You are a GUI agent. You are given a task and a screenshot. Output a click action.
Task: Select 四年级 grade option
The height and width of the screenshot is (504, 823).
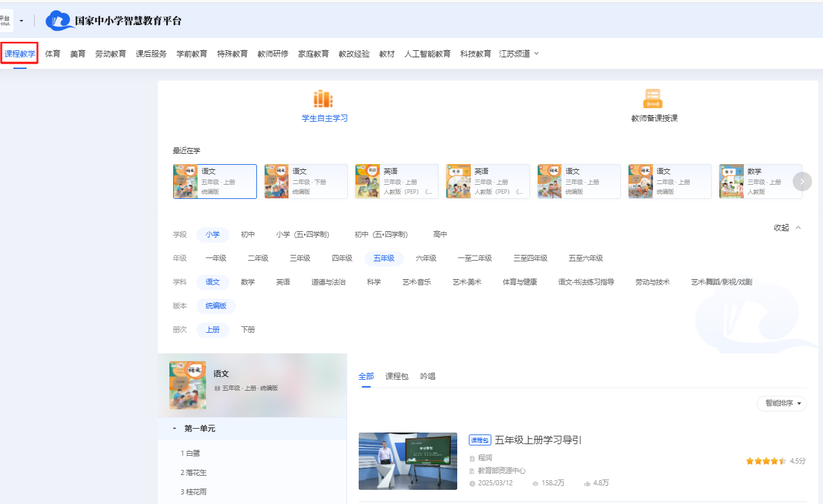coord(342,258)
